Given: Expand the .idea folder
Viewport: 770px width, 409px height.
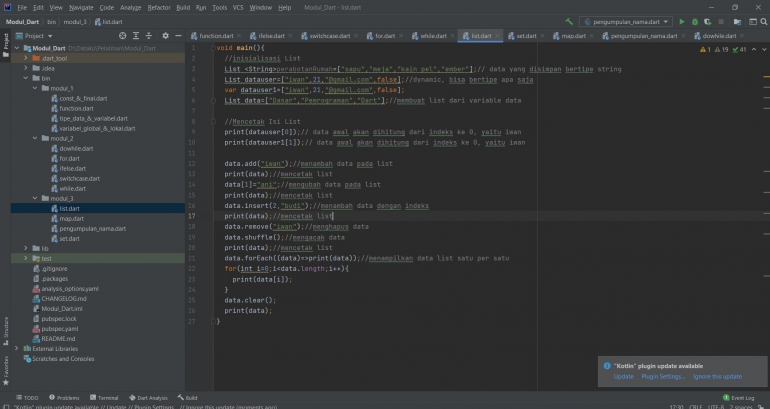Looking at the screenshot, I should point(26,68).
